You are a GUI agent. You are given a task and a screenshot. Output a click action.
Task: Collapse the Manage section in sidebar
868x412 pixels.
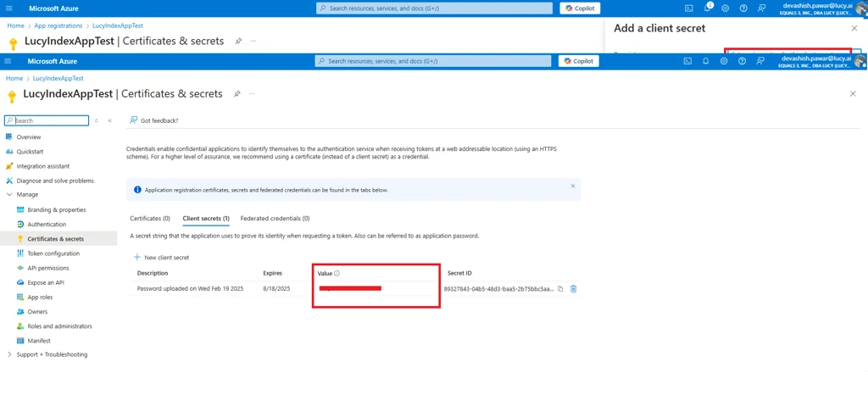click(9, 195)
